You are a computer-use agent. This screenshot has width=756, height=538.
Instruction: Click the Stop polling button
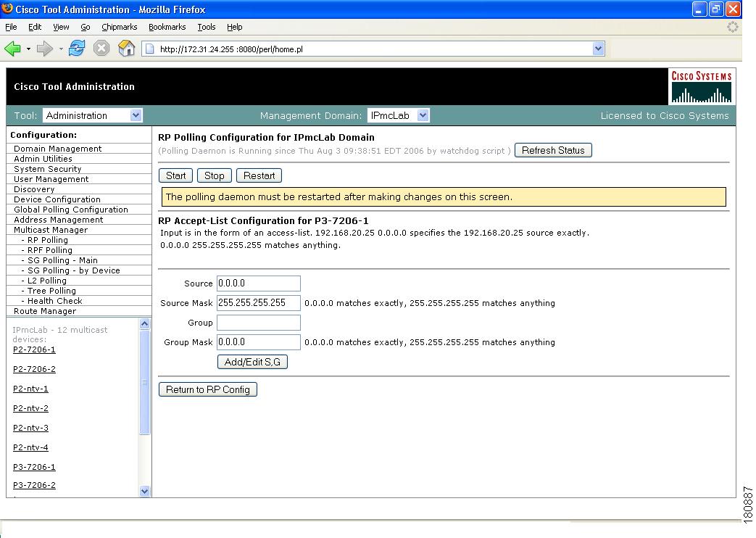tap(214, 175)
